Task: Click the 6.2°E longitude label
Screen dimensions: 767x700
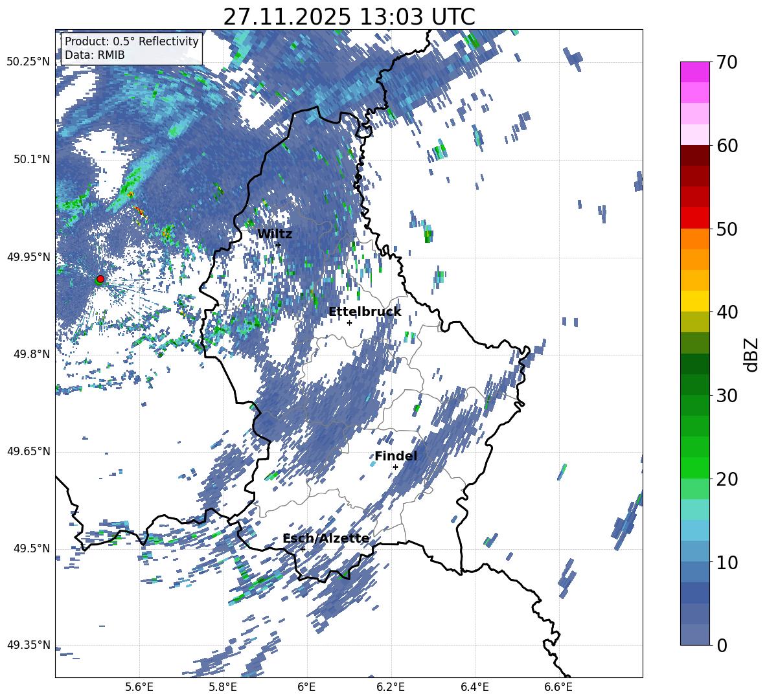Action: click(391, 688)
